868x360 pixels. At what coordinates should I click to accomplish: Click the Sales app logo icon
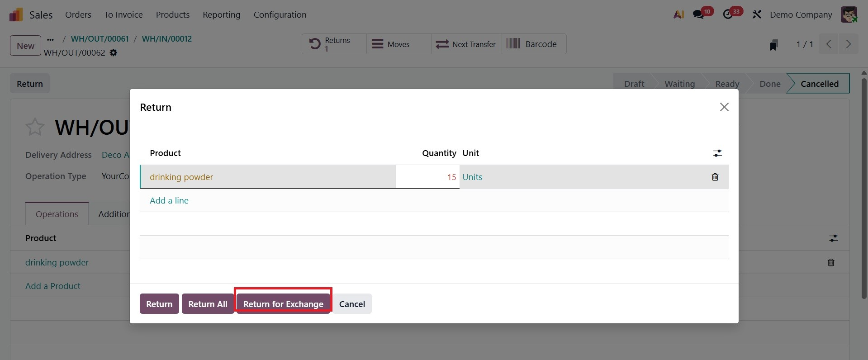tap(16, 14)
